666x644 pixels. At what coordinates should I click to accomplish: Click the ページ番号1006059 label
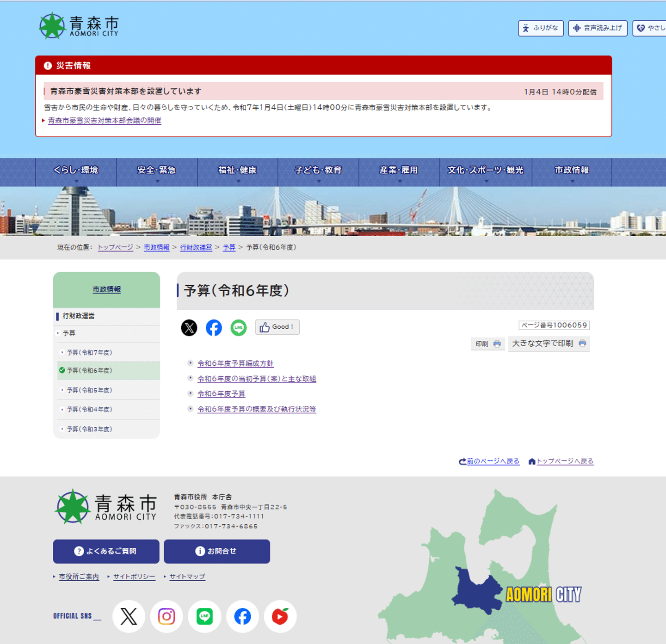[x=554, y=325]
